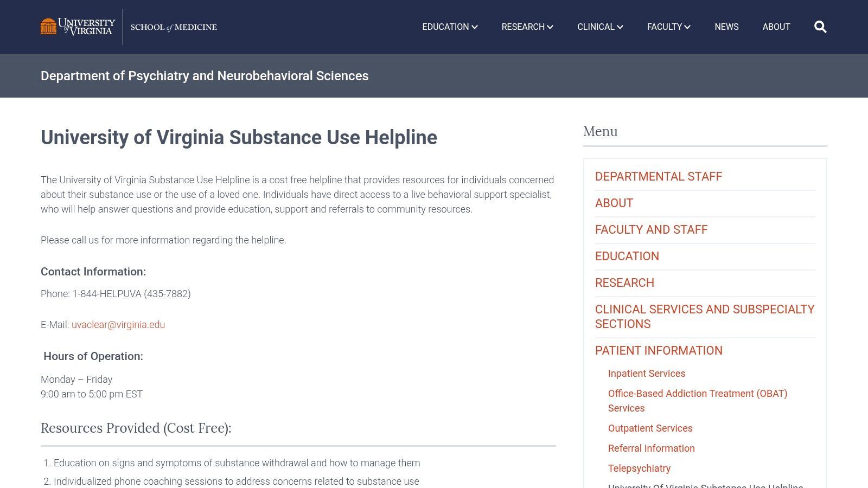Open Education in the side menu
This screenshot has height=488, width=868.
627,256
